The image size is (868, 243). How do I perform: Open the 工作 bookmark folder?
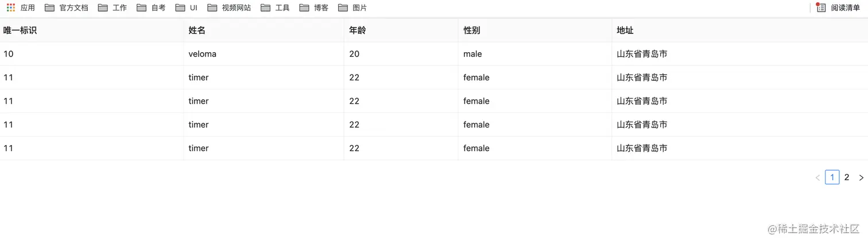pos(113,7)
